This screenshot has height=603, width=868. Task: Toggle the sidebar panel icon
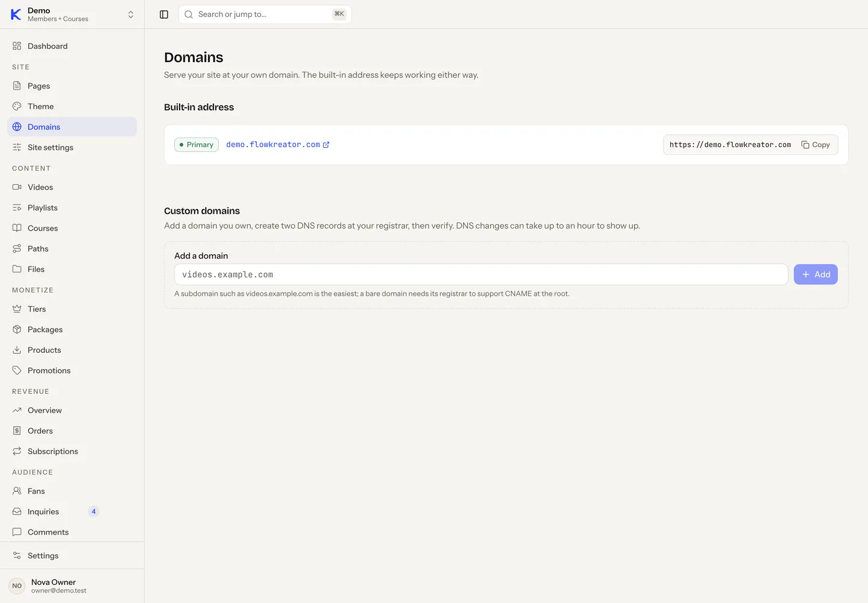pyautogui.click(x=164, y=14)
